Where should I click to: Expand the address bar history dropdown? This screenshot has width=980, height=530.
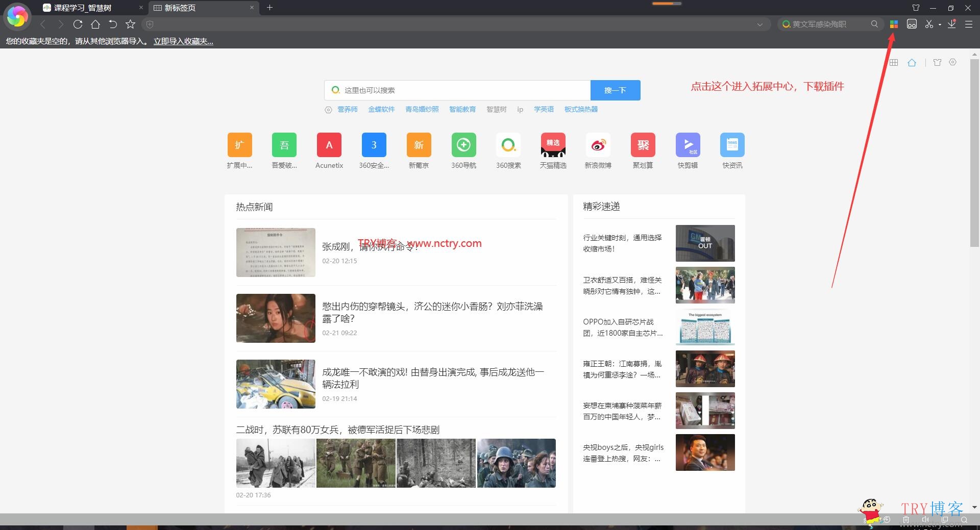[760, 24]
